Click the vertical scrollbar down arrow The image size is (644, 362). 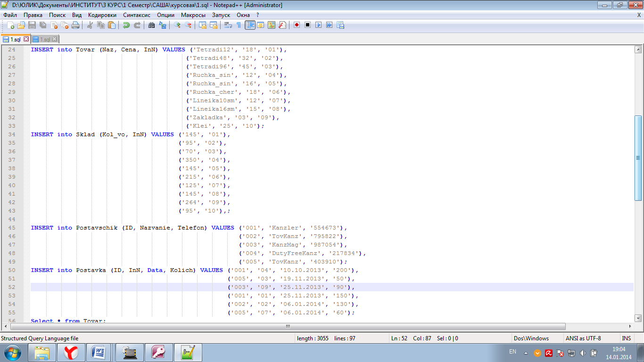click(638, 317)
